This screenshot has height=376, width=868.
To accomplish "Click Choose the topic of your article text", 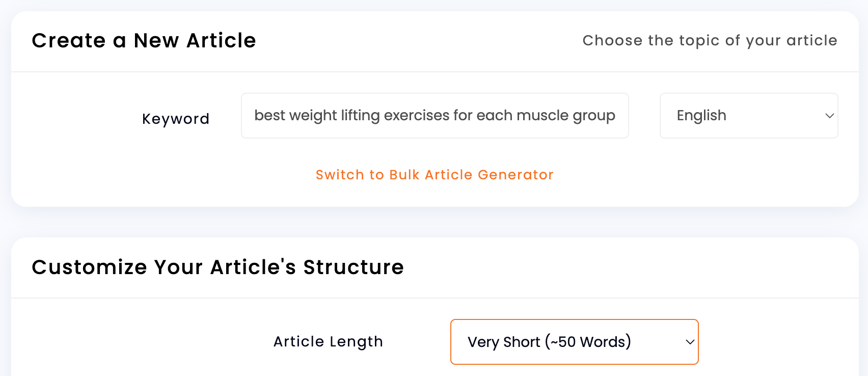I will point(709,40).
